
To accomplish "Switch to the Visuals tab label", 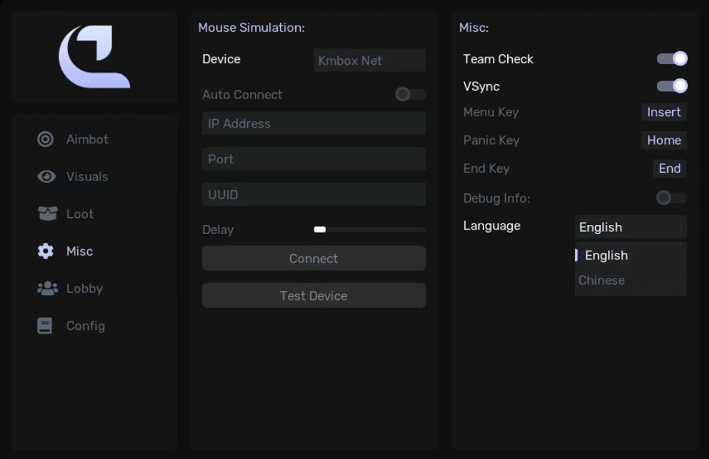I will click(x=87, y=177).
